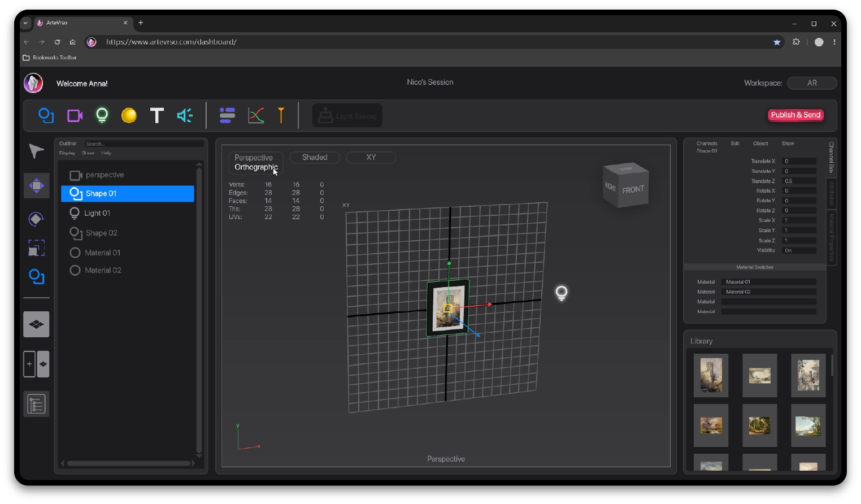861x504 pixels.
Task: Select the Add Shape tool in top toolbar
Action: [46, 115]
